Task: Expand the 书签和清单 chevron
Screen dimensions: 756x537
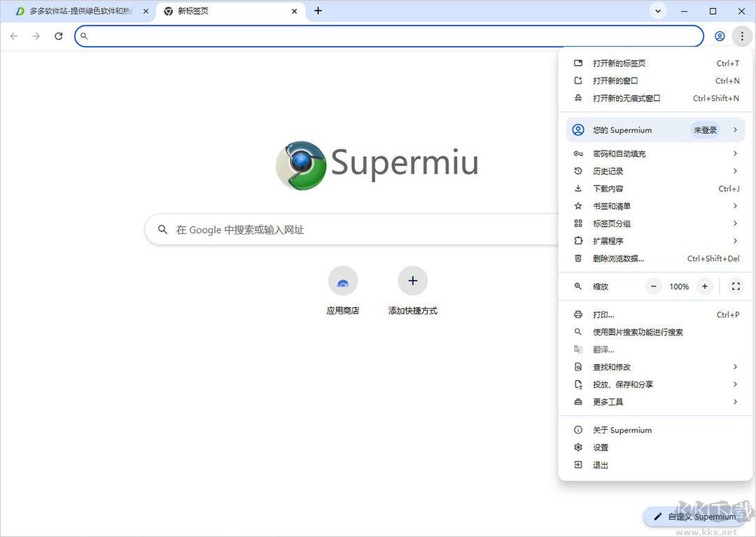Action: click(x=735, y=206)
